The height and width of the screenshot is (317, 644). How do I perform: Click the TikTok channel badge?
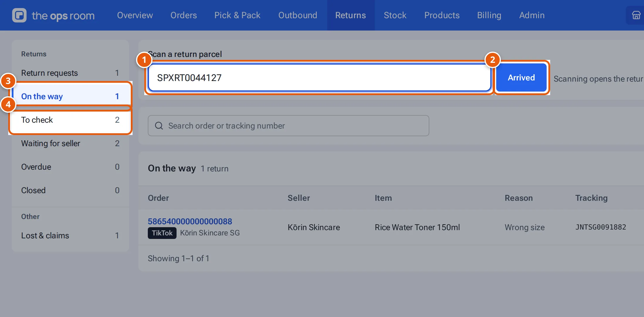pos(162,233)
